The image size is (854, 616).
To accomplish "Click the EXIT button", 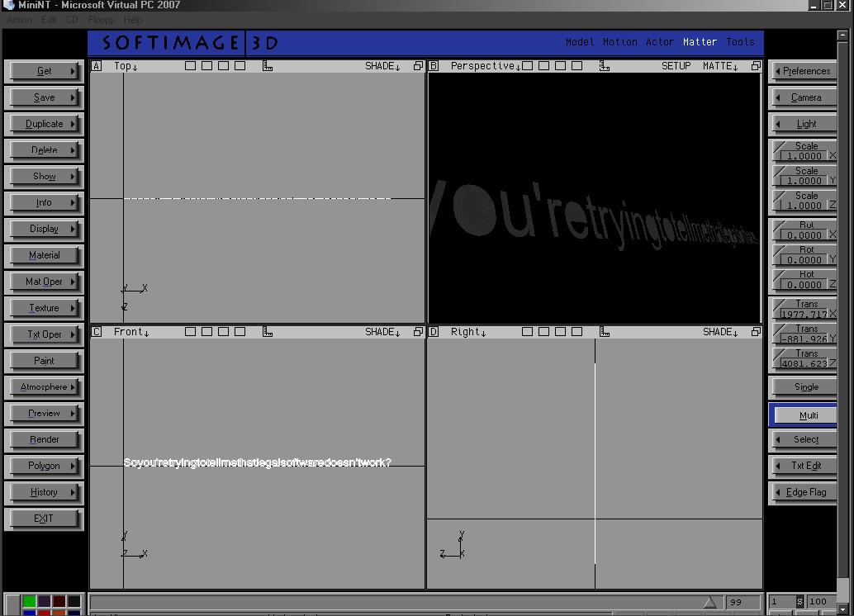I will 44,519.
